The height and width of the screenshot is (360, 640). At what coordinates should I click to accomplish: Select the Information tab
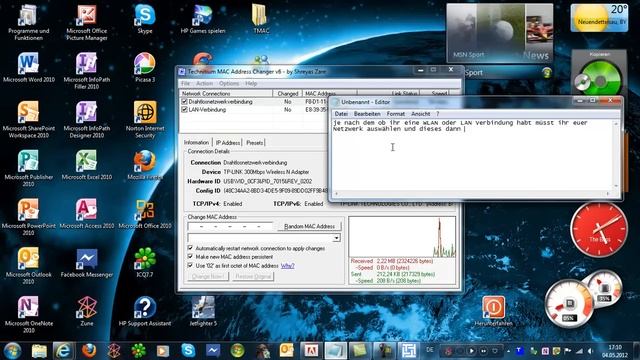tap(196, 142)
